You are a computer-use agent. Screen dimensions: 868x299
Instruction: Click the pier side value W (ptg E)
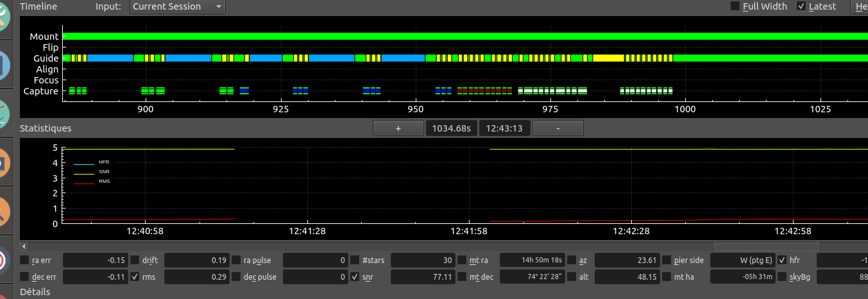pos(744,261)
